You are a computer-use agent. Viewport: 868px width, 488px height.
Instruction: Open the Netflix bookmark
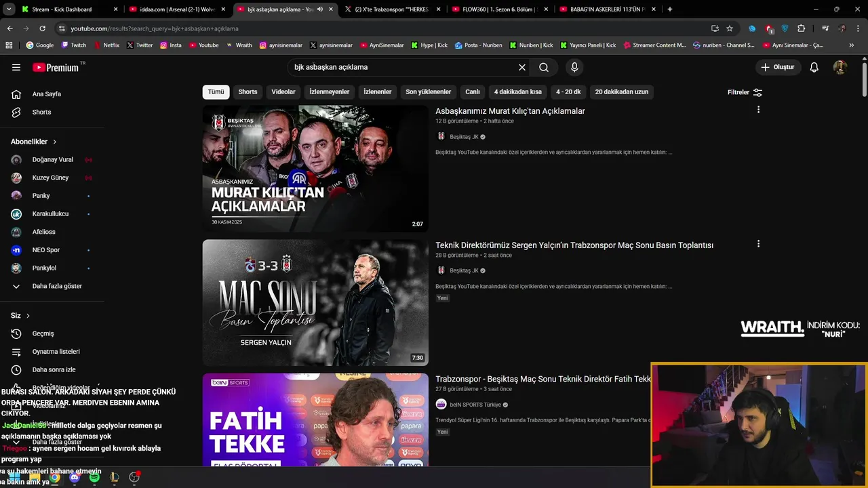click(106, 45)
